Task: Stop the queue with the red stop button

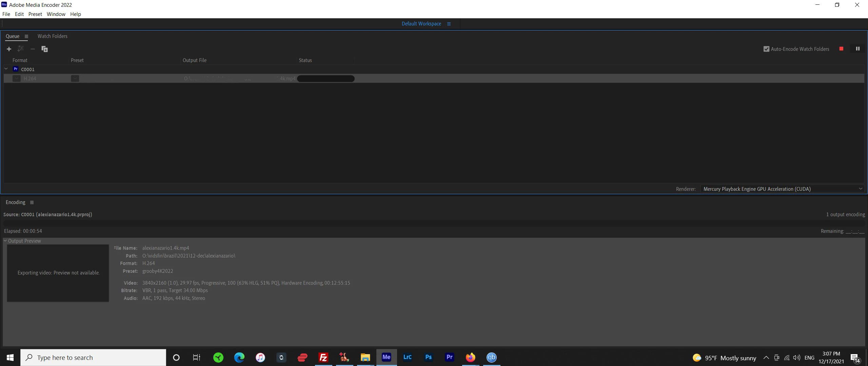Action: tap(841, 49)
